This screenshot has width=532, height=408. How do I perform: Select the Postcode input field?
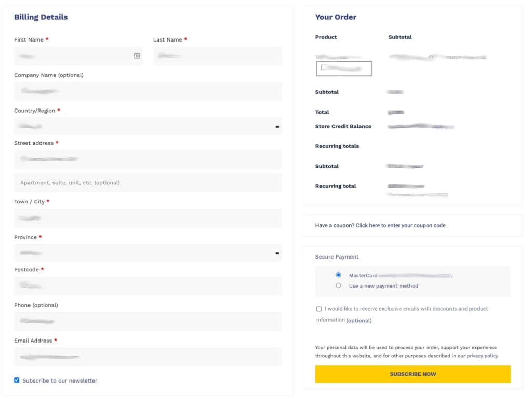click(x=148, y=285)
